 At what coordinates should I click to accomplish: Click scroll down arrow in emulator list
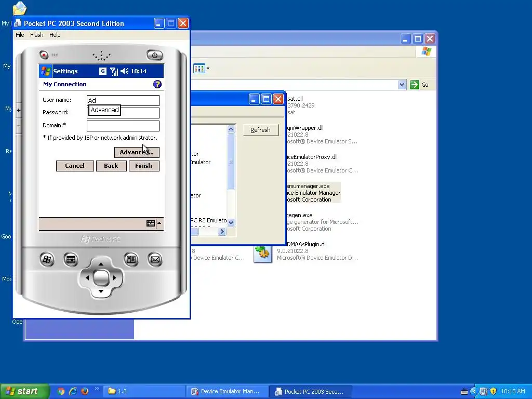click(231, 222)
